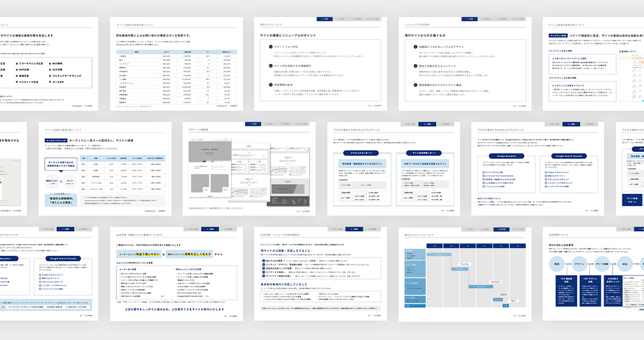The height and width of the screenshot is (340, 644).
Task: Click the 基本制作費用内で対応していること heading
Action: pyautogui.click(x=283, y=284)
